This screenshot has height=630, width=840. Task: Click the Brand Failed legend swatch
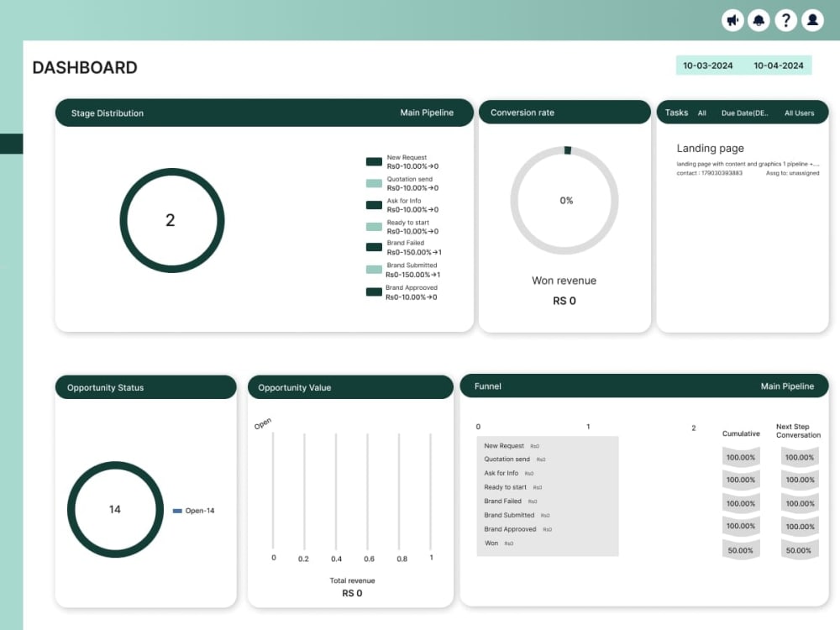[x=374, y=247]
